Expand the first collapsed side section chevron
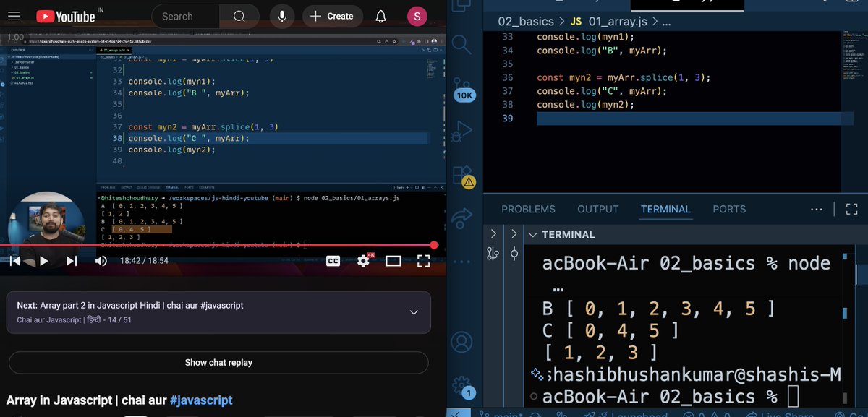 493,233
